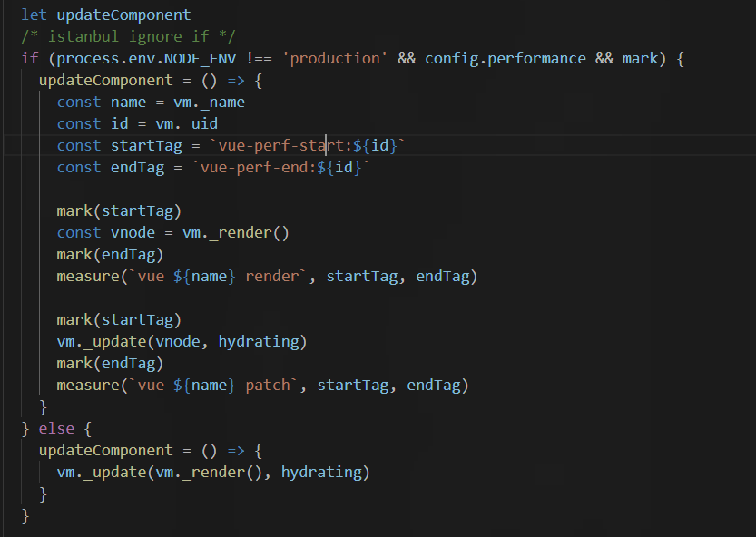This screenshot has height=537, width=756.
Task: Click 'hydrating' in the last vm._update call
Action: pyautogui.click(x=321, y=472)
